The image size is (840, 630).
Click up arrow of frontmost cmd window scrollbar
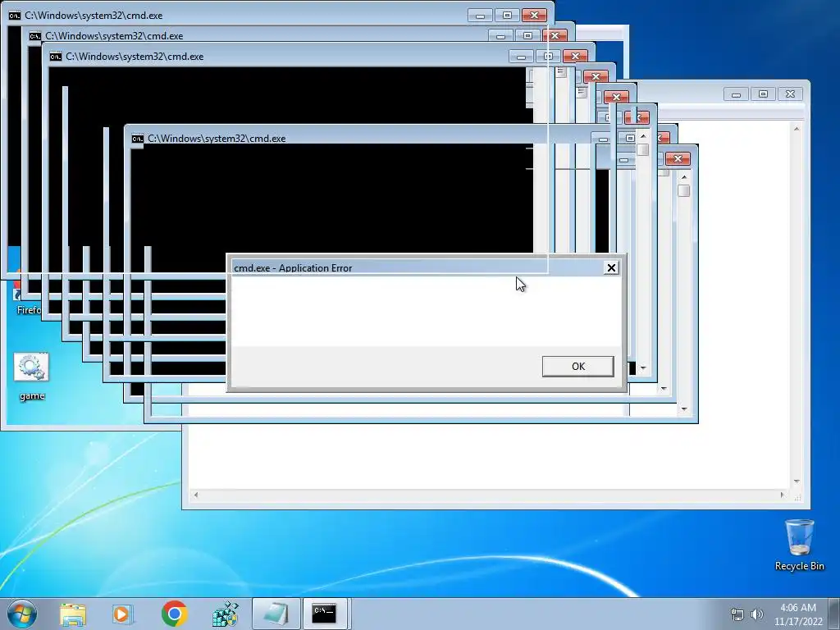pyautogui.click(x=683, y=177)
